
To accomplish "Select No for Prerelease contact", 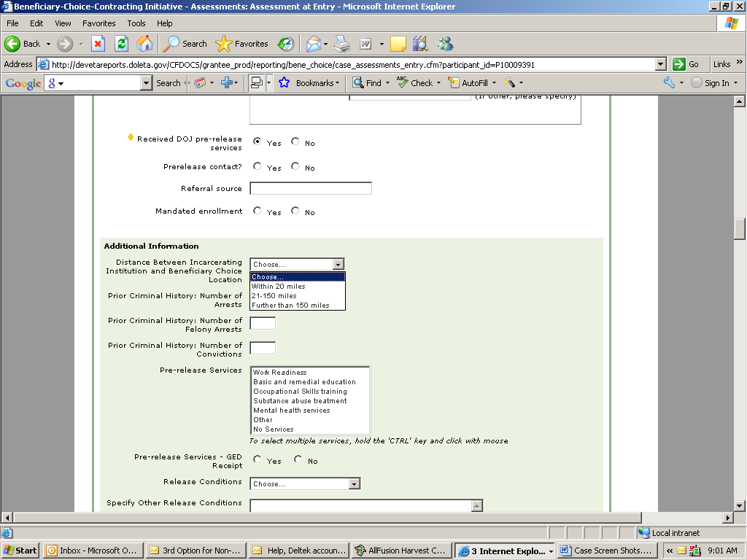I will coord(295,166).
